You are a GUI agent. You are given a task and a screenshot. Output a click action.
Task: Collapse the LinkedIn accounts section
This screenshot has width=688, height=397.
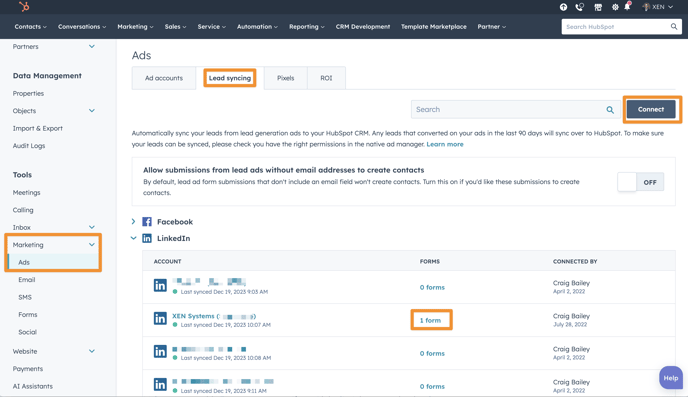pyautogui.click(x=133, y=238)
